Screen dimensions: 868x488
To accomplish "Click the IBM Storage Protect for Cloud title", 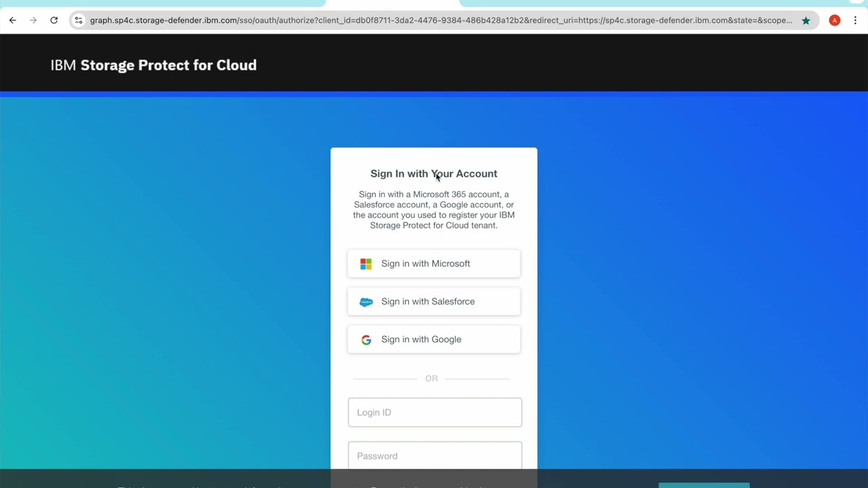I will [153, 65].
